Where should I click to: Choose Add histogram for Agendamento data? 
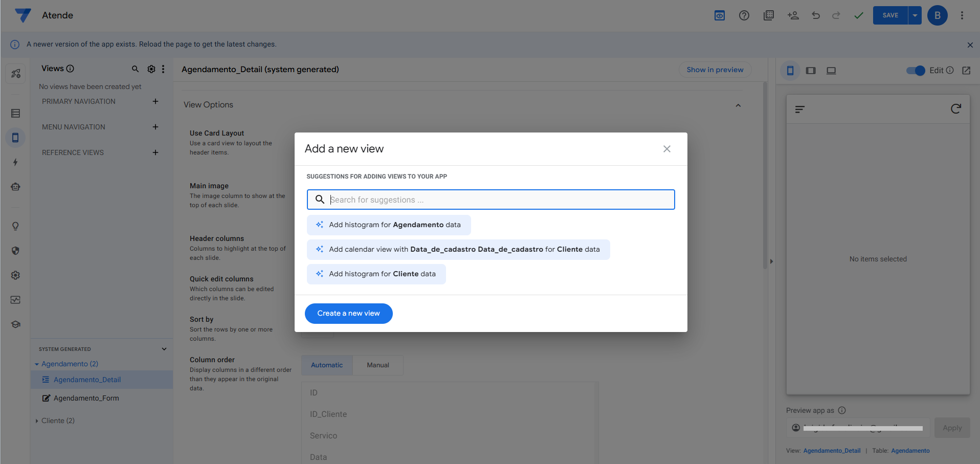coord(389,225)
